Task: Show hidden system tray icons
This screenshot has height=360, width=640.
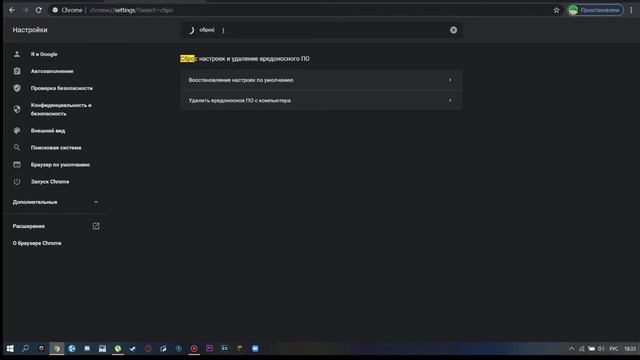Action: tap(571, 349)
